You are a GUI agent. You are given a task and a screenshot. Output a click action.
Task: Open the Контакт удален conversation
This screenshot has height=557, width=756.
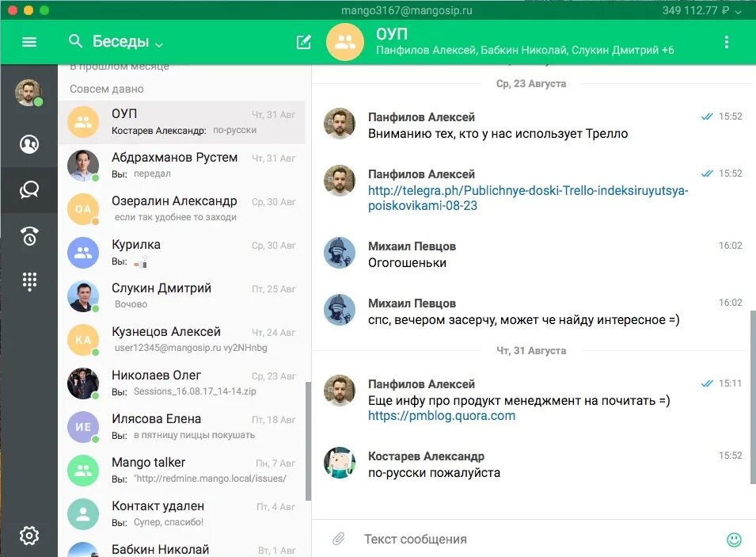tap(182, 513)
